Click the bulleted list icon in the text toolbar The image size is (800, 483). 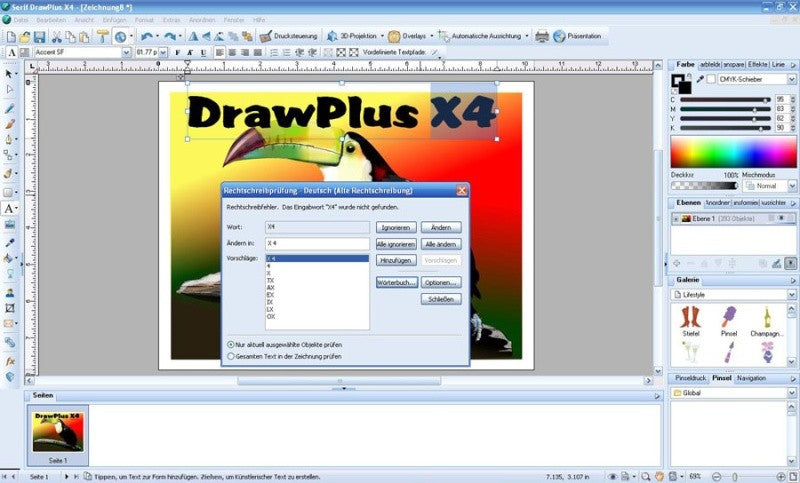(x=274, y=53)
